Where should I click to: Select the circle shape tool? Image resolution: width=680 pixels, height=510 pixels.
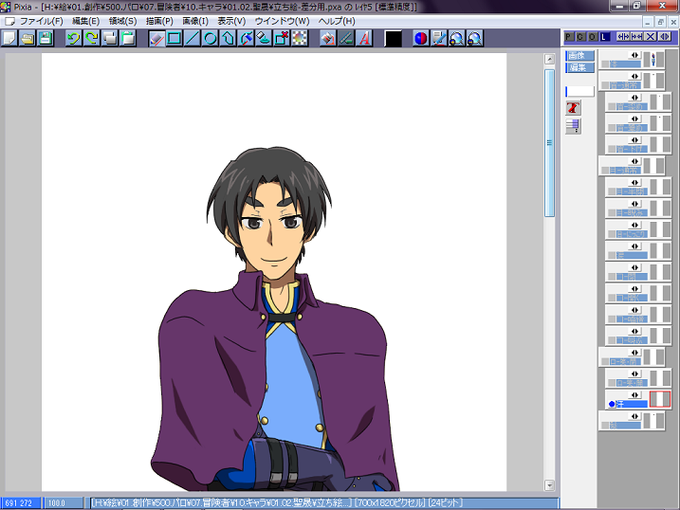[x=210, y=39]
